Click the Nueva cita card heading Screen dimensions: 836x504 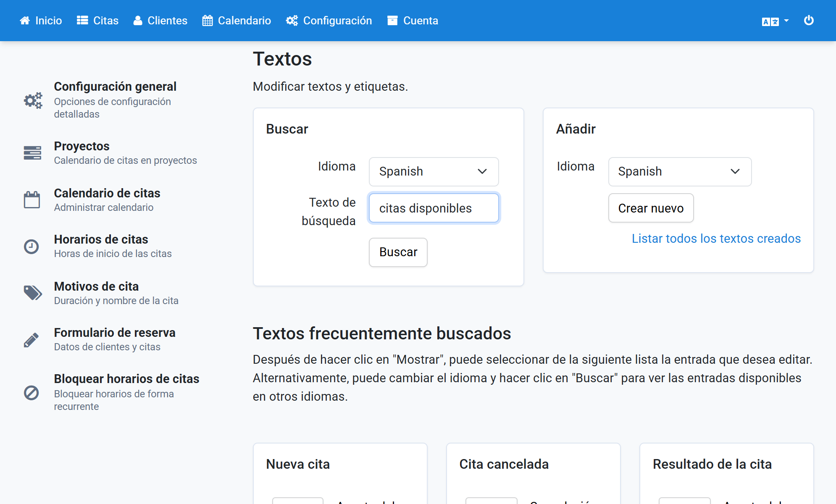click(298, 464)
